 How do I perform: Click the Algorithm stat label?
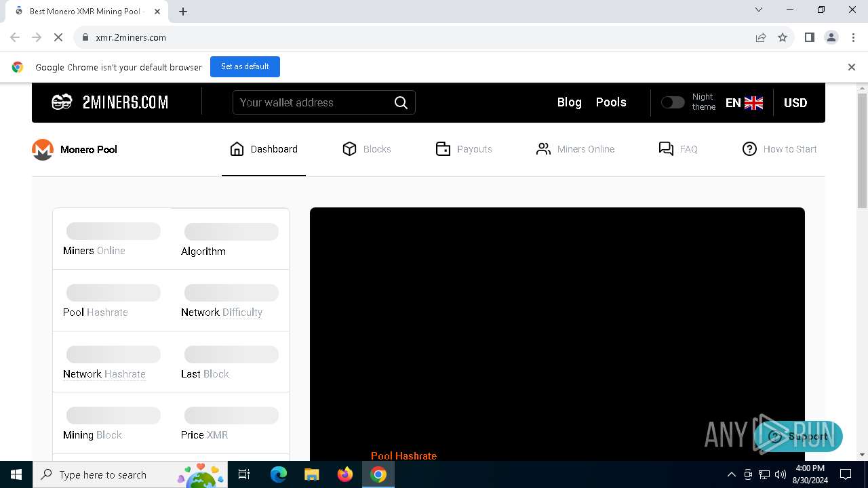203,251
